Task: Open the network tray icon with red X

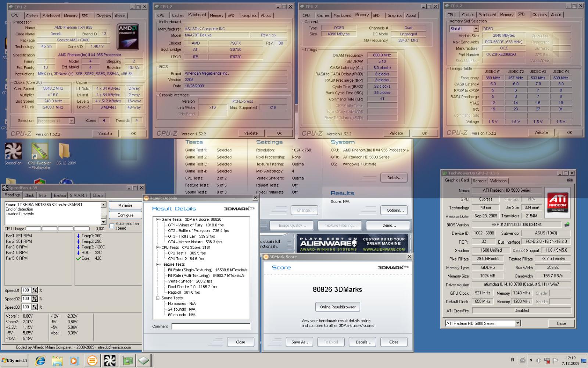Action: click(547, 361)
